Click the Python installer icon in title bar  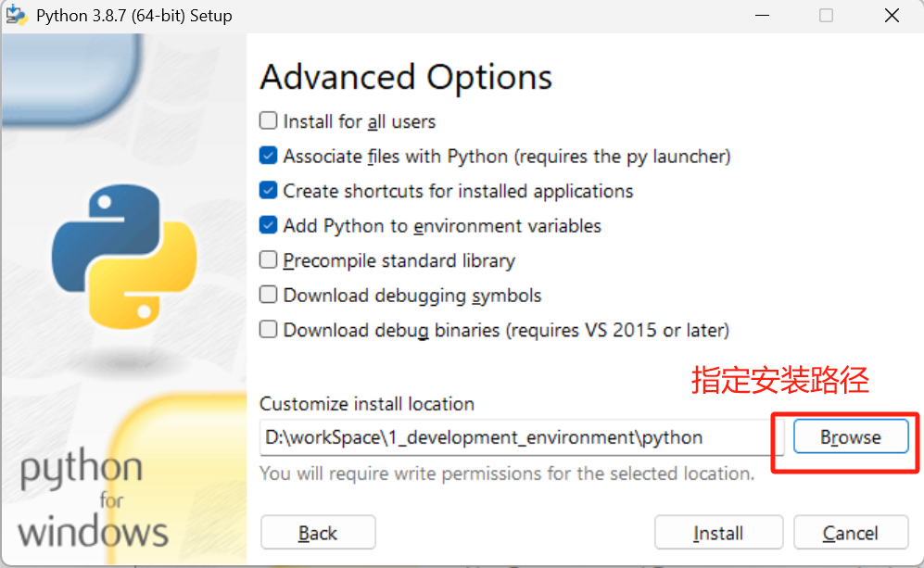click(17, 16)
